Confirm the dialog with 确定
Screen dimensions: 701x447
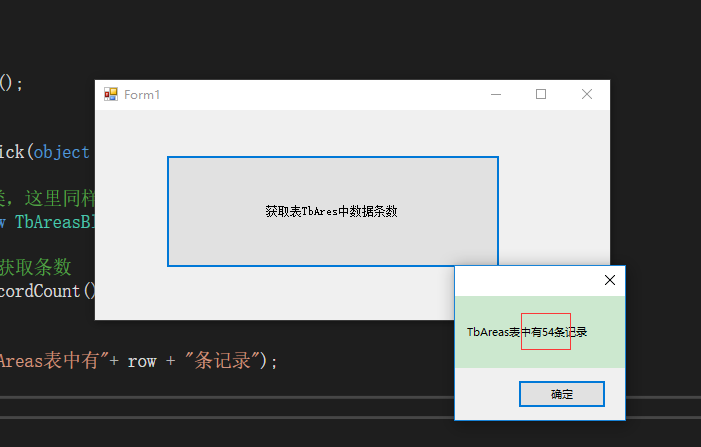562,394
